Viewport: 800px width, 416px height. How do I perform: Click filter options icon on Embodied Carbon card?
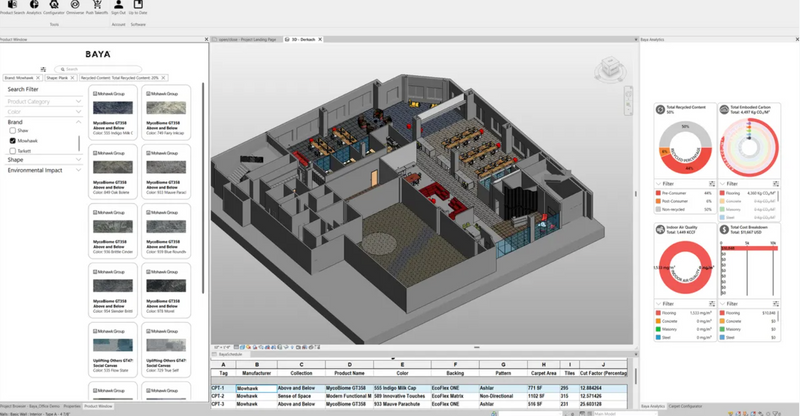776,183
